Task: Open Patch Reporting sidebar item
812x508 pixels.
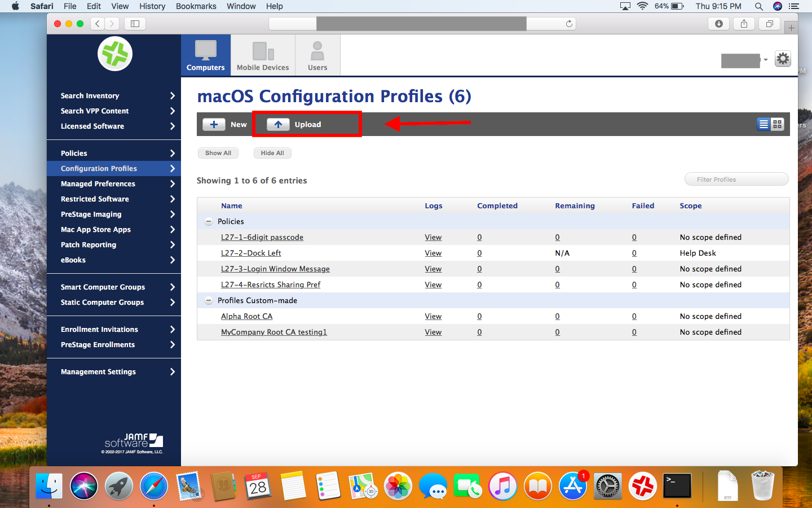Action: click(x=114, y=245)
